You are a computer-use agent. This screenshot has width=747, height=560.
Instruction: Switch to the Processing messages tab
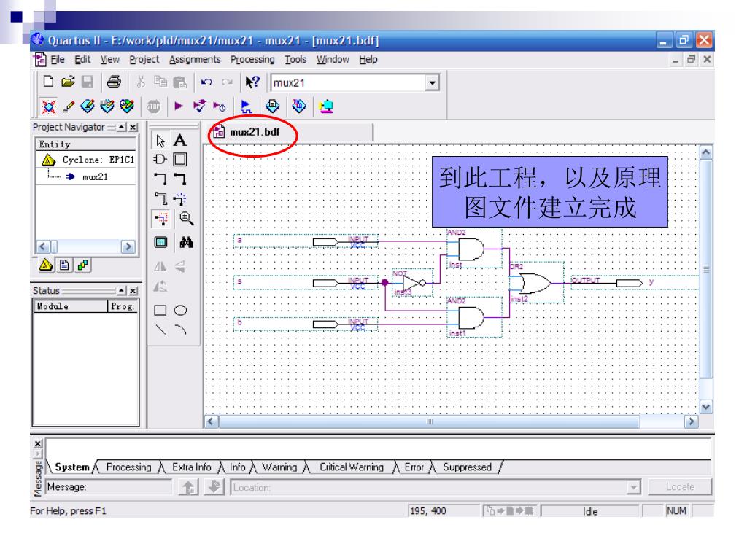128,467
